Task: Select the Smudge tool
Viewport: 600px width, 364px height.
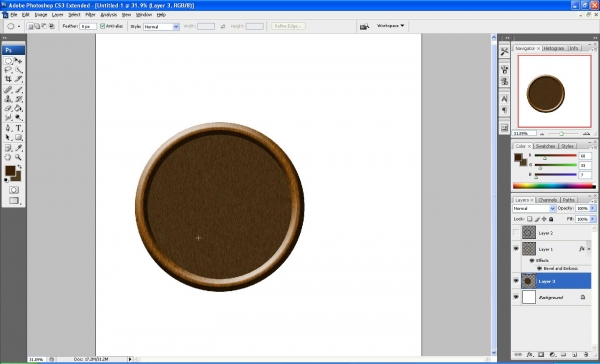Action: point(8,117)
